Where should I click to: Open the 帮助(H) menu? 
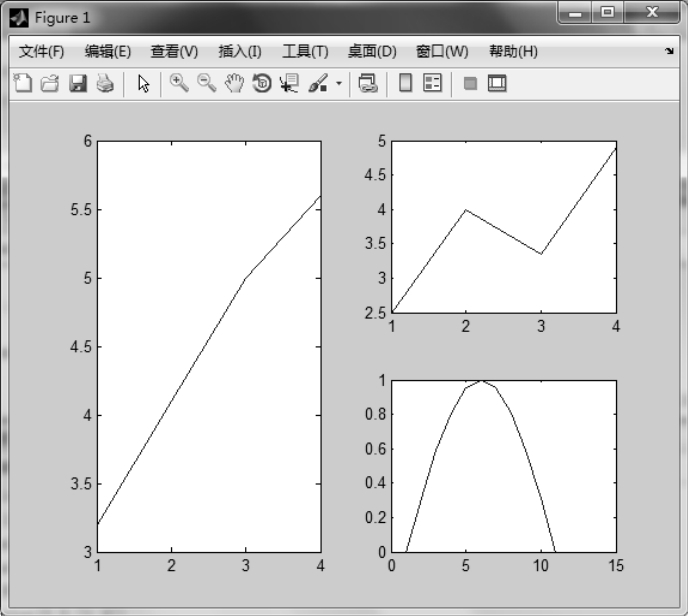point(513,51)
